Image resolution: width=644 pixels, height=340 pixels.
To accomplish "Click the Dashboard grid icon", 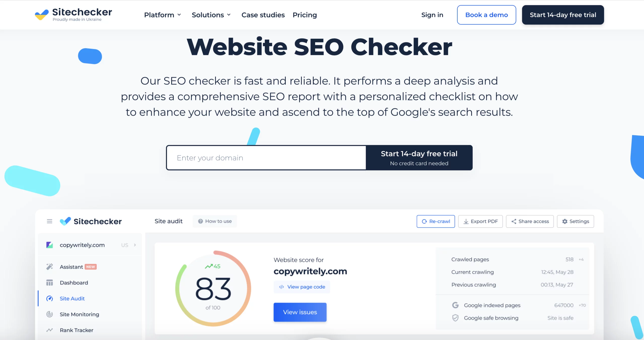I will [x=50, y=282].
